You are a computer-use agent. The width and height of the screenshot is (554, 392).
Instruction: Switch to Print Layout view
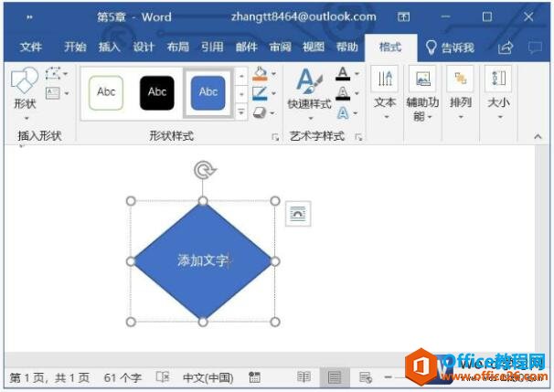(335, 377)
